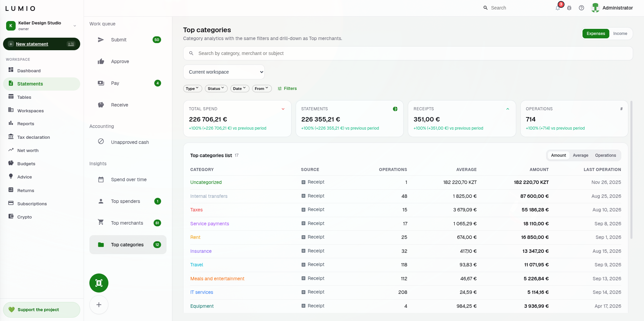Screen dimensions: 644x321
Task: Open the Filters link
Action: (287, 89)
